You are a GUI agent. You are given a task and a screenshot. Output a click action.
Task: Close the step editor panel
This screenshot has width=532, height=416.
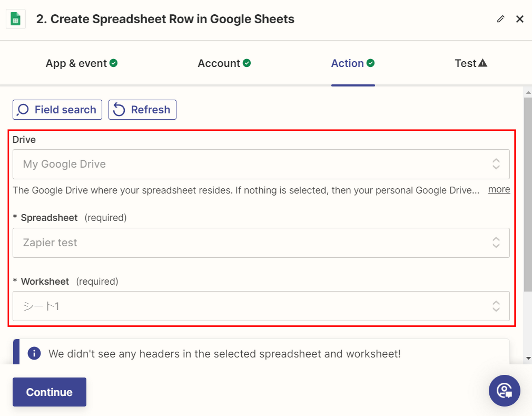[520, 19]
